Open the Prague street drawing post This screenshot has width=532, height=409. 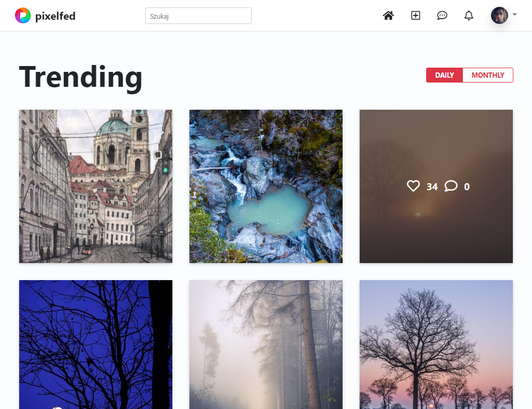point(96,186)
